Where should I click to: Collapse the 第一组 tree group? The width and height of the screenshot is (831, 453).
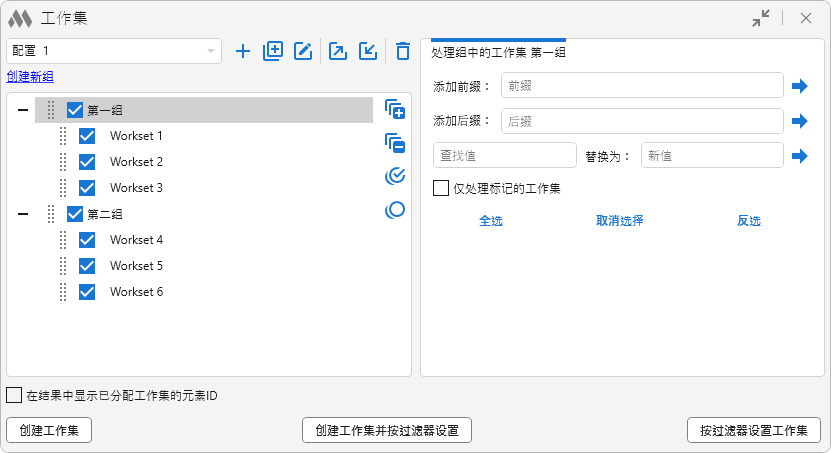click(23, 110)
